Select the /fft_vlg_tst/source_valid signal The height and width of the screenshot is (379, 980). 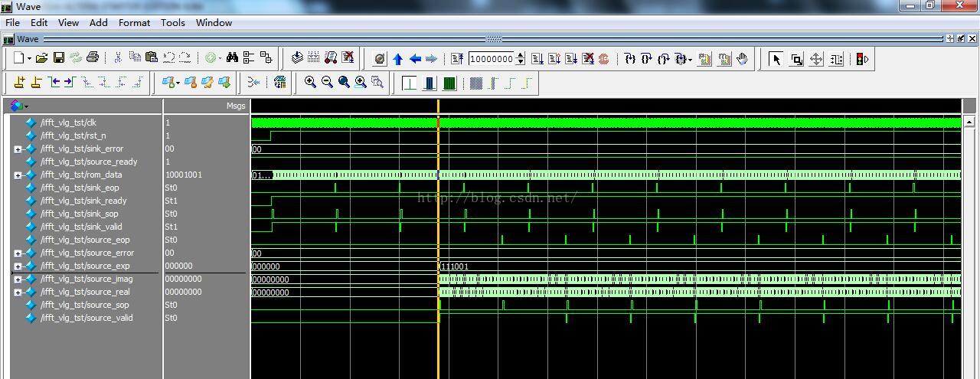click(87, 318)
